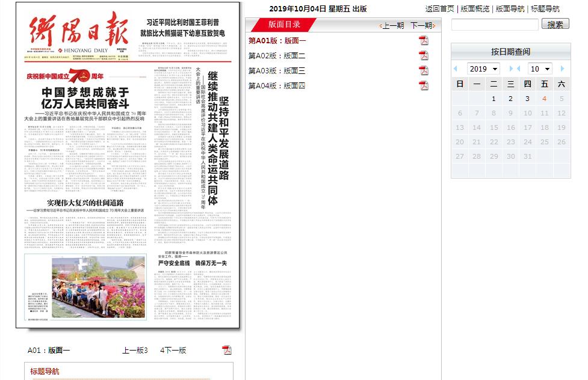This screenshot has width=588, height=380.
Task: Open top headline about 比利时国王菲利普
Action: coord(182,28)
